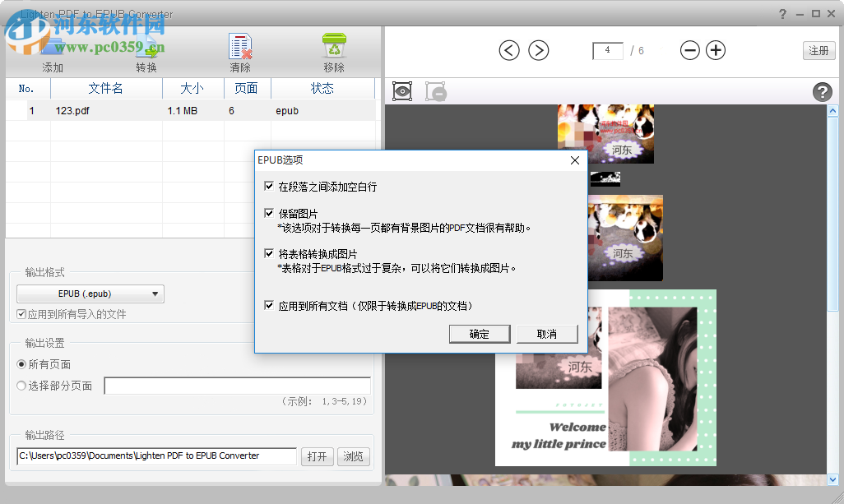Sort list by 文件名 column header
The width and height of the screenshot is (844, 504).
click(106, 89)
